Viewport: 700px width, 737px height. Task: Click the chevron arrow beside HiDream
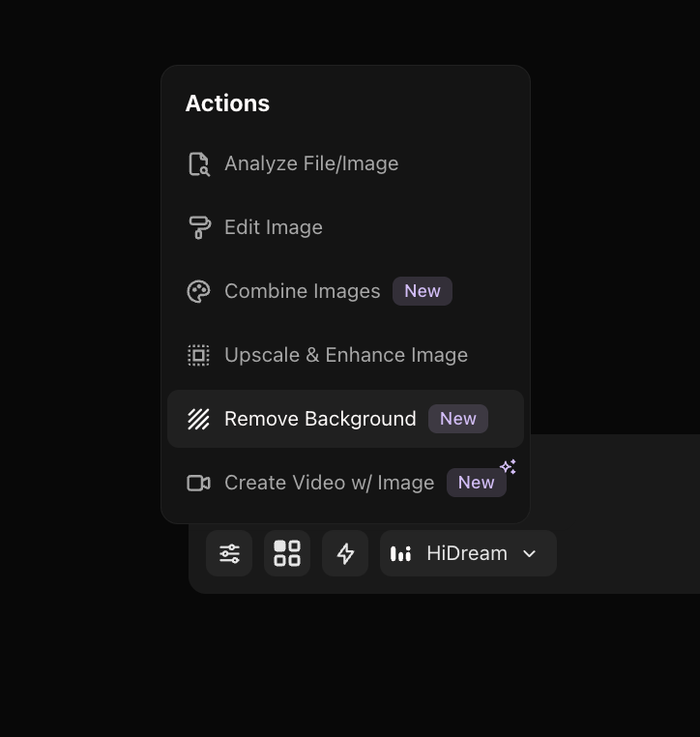tap(530, 553)
